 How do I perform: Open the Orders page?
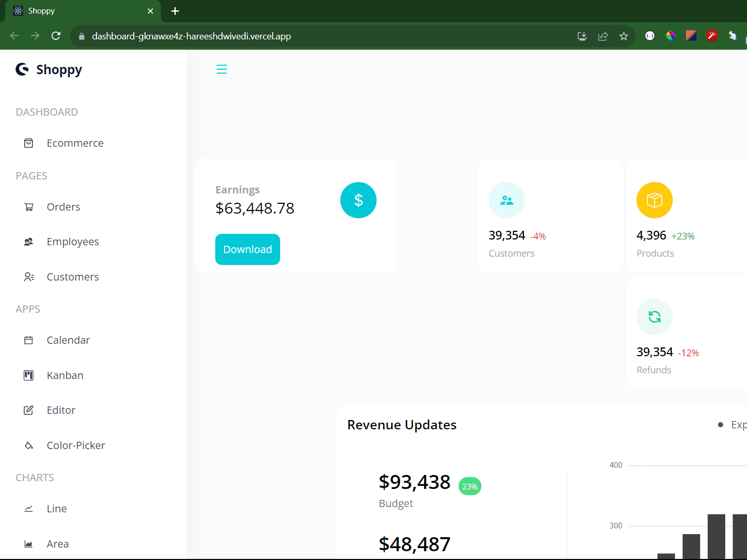tap(63, 207)
